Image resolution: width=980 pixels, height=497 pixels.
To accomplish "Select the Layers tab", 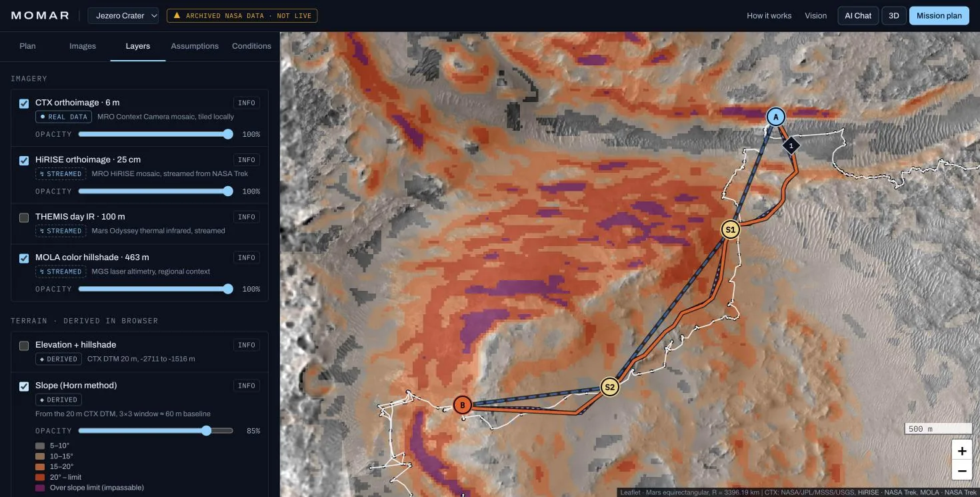I will [138, 46].
